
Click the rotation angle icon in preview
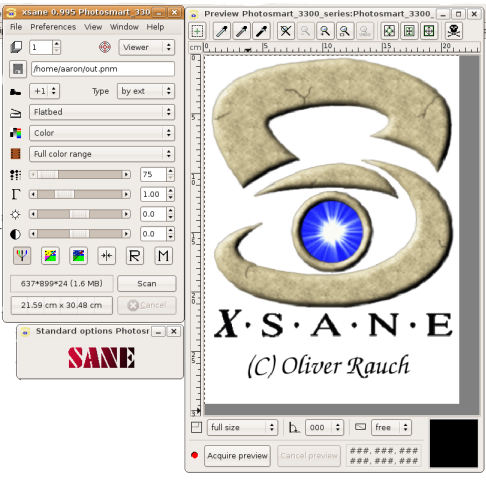294,427
